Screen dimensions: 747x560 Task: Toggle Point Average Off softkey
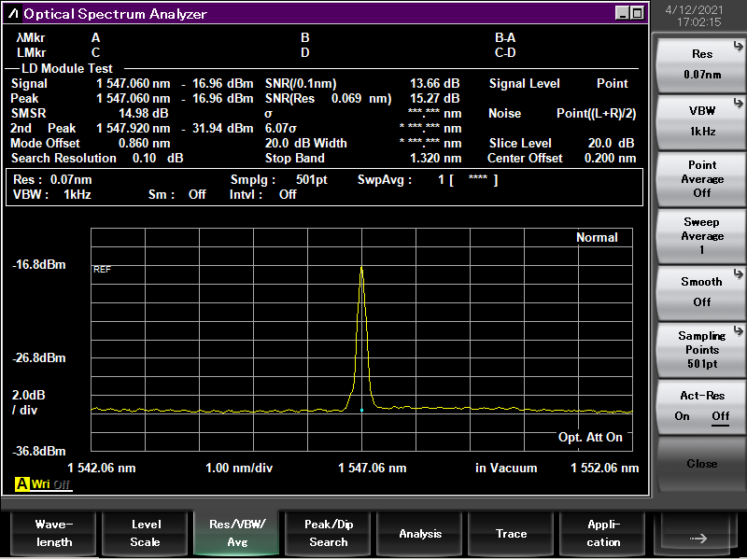pos(701,178)
